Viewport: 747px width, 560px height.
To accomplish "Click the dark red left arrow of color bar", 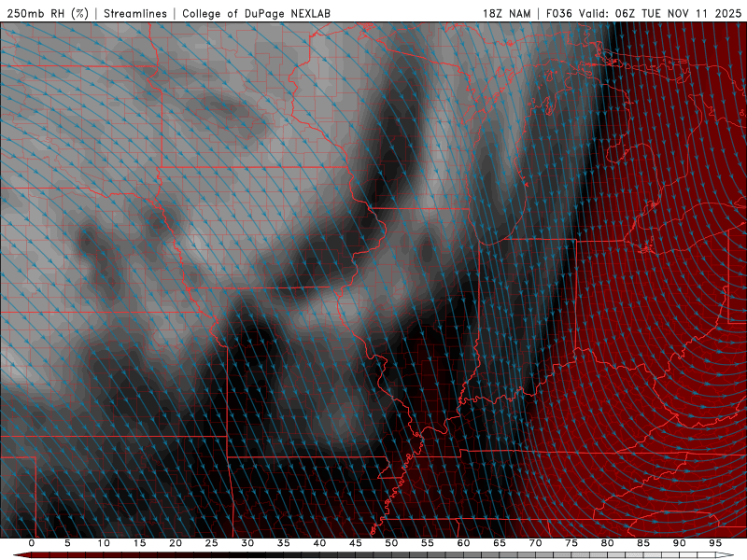I will (21, 555).
